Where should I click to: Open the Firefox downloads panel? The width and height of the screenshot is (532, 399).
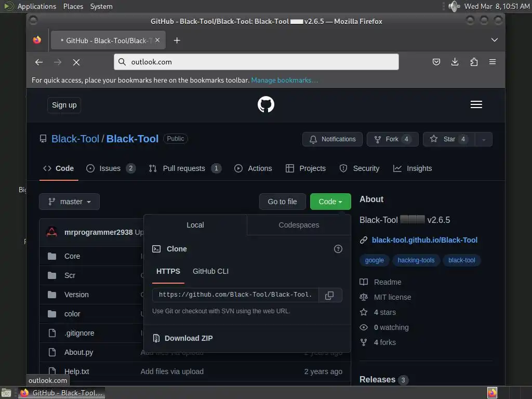click(455, 62)
